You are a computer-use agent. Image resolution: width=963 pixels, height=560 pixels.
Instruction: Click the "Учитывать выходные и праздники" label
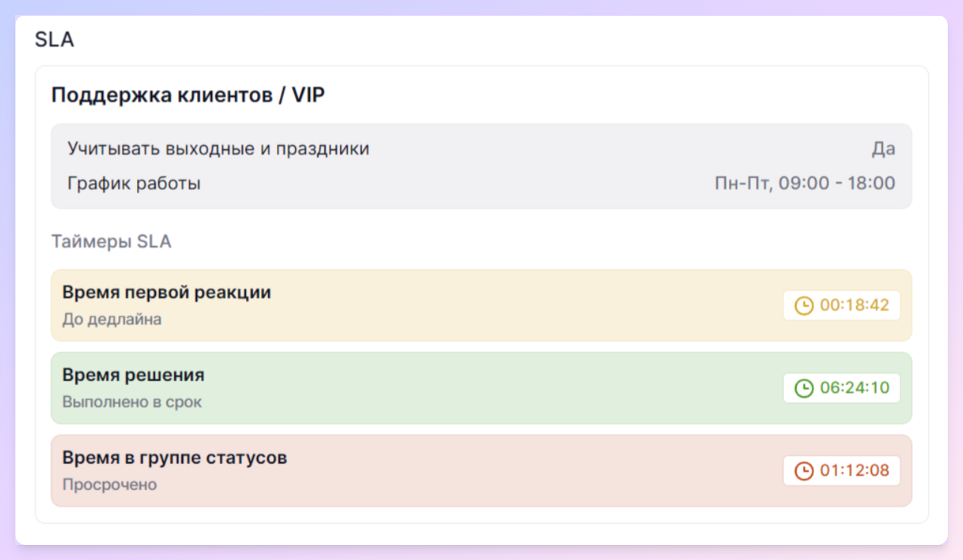point(218,149)
